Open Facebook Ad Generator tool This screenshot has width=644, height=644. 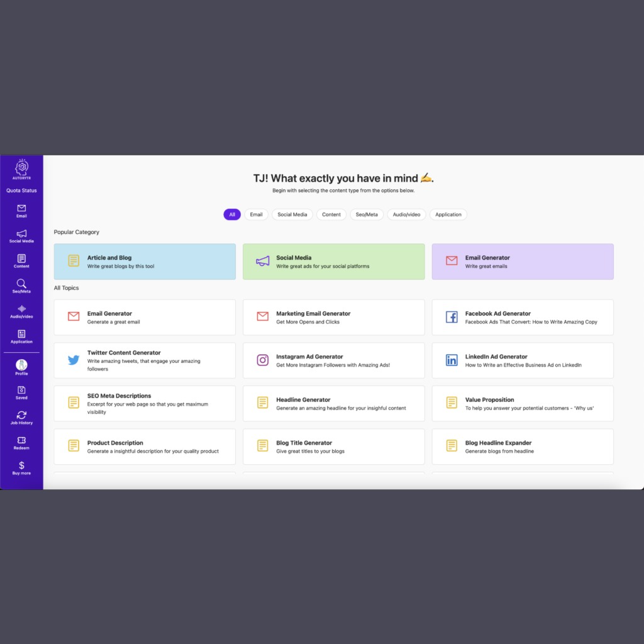pyautogui.click(x=522, y=318)
